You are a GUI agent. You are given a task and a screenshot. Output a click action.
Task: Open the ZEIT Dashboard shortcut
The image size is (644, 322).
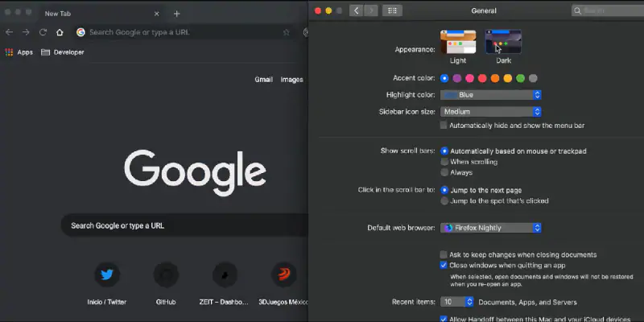coord(225,283)
